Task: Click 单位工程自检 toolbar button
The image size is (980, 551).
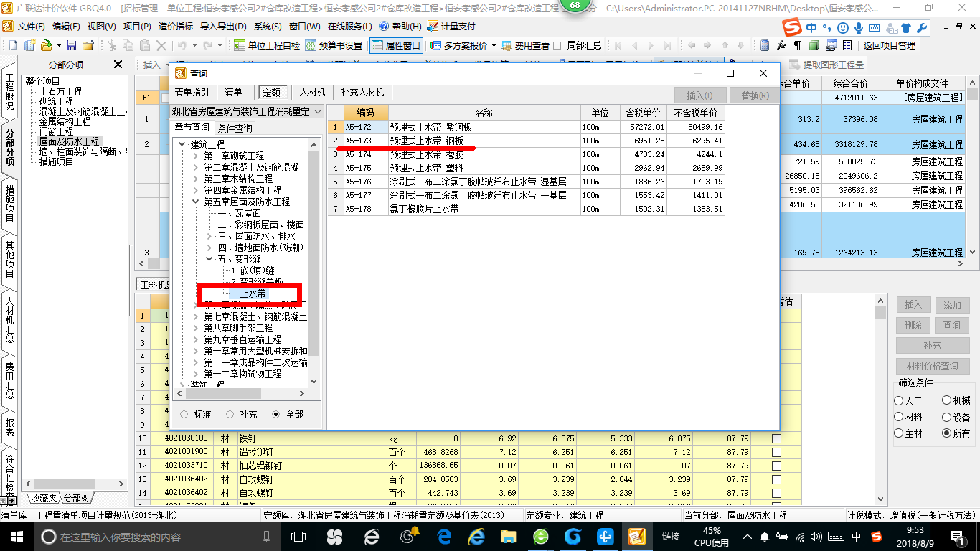Action: coord(268,45)
